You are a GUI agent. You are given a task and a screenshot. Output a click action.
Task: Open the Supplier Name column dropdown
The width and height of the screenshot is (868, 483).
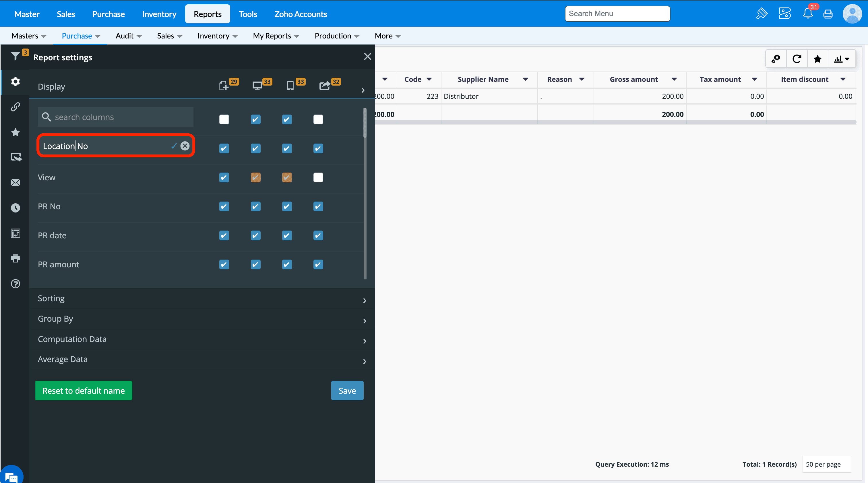525,80
